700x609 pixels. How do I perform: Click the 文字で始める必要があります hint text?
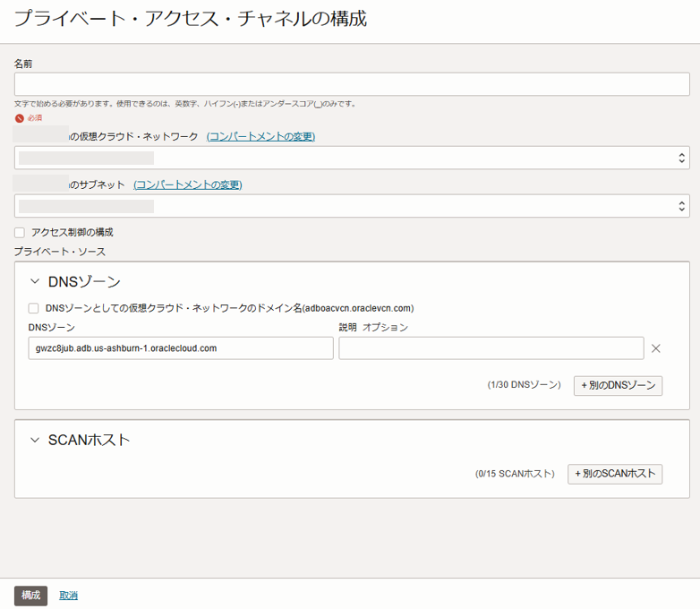coord(184,104)
